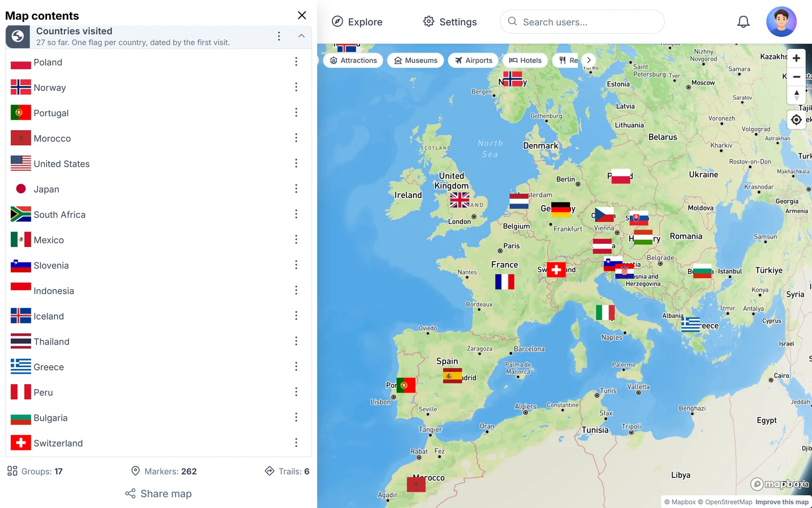Close the Map contents panel
This screenshot has width=812, height=508.
coord(302,15)
